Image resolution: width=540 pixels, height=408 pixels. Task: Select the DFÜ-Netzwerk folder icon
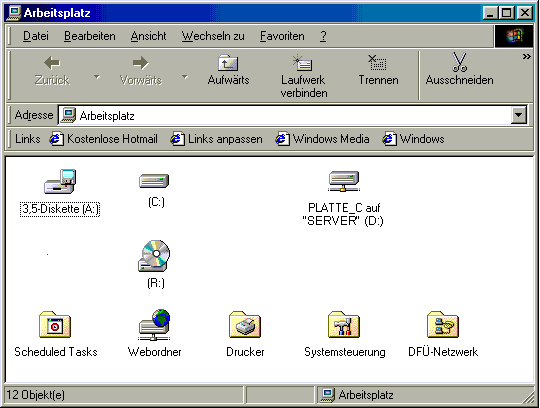point(443,324)
